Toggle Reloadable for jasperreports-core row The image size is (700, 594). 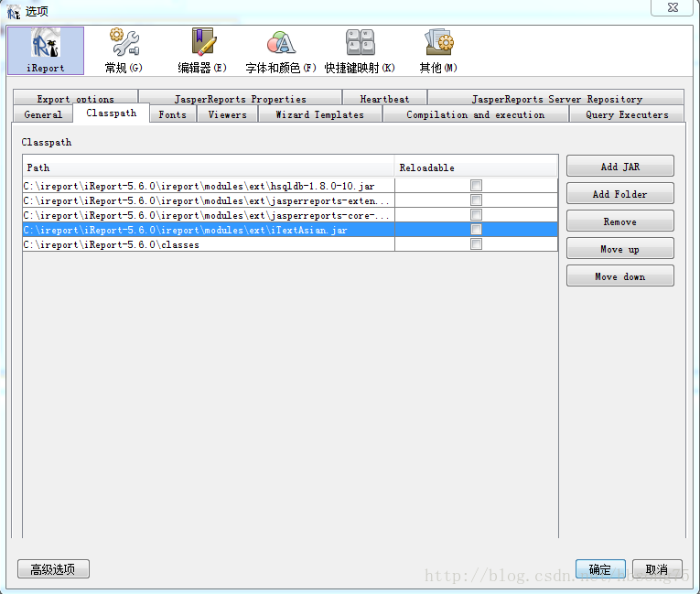coord(476,215)
